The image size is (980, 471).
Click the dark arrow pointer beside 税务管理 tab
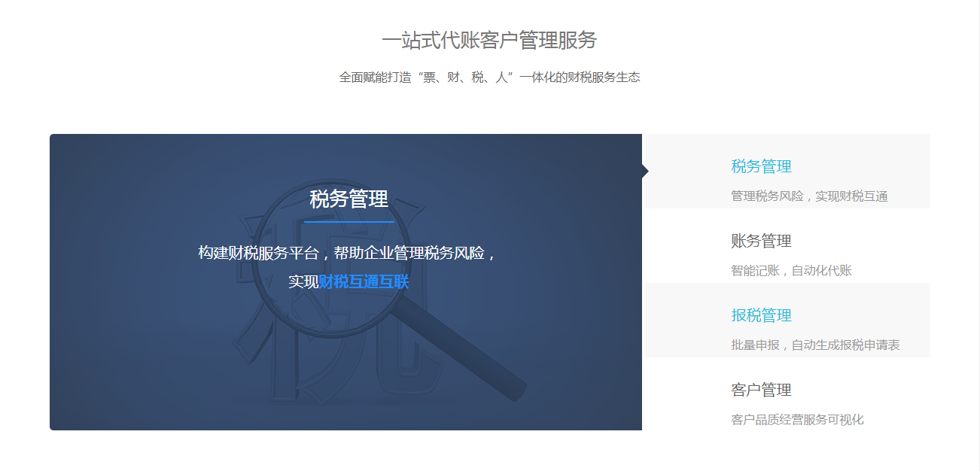pos(645,171)
